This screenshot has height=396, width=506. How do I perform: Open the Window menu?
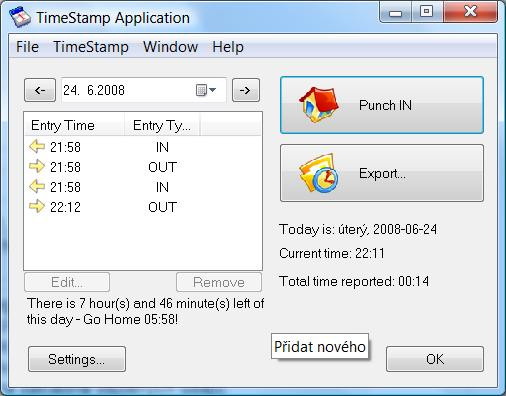pos(171,47)
